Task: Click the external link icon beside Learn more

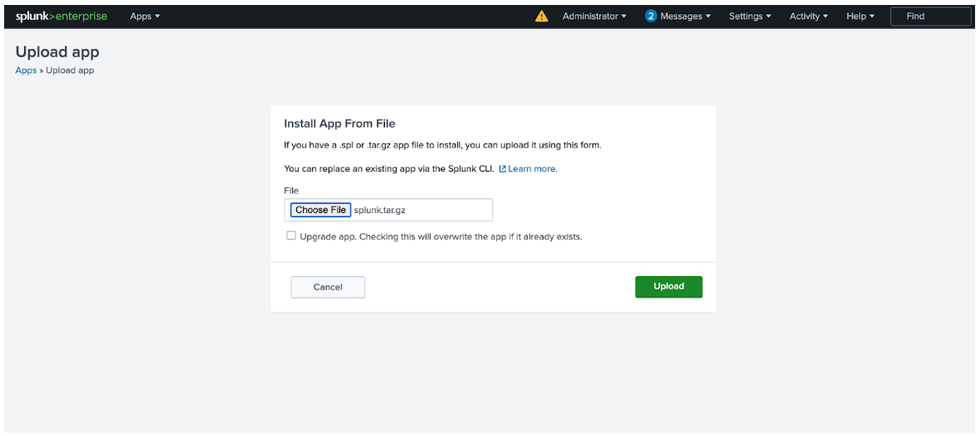Action: 503,169
